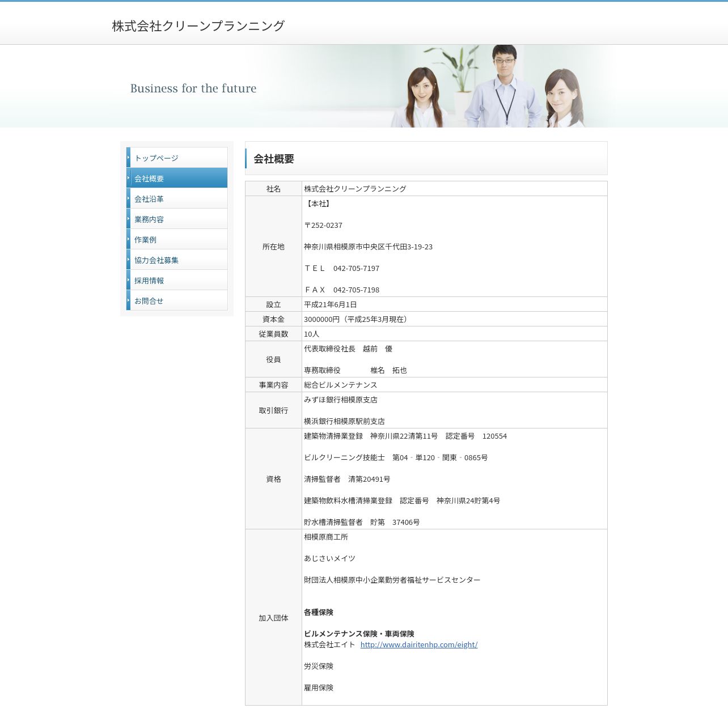
Task: Select the TEL number 042-705-7197
Action: (x=356, y=268)
